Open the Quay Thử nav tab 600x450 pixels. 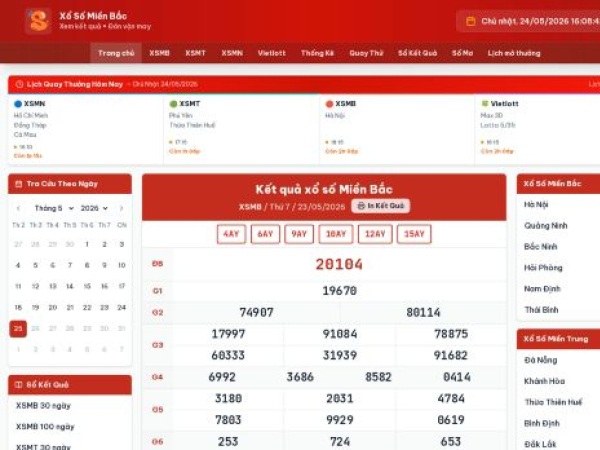pos(366,53)
